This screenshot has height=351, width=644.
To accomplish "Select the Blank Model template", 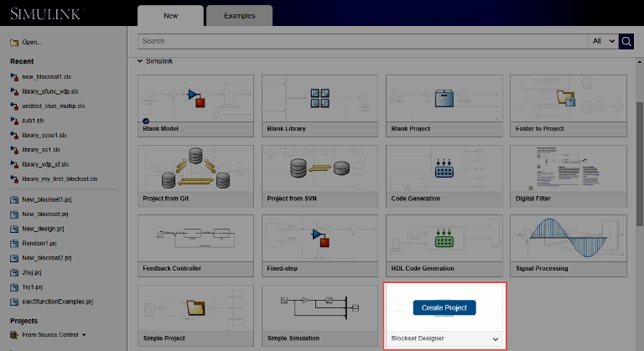I will [x=195, y=106].
